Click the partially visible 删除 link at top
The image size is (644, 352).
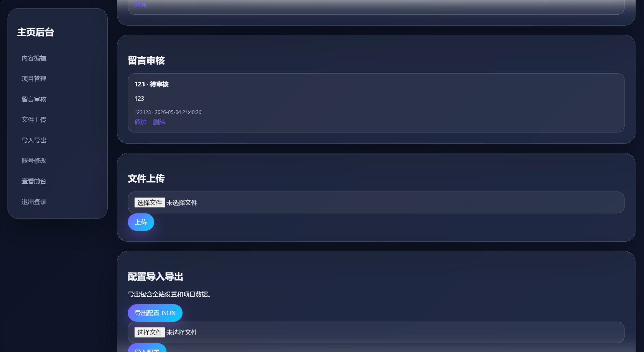(140, 4)
